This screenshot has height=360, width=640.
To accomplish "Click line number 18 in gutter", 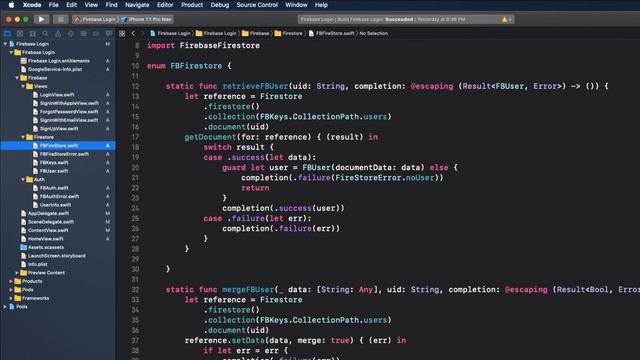I will pyautogui.click(x=135, y=147).
